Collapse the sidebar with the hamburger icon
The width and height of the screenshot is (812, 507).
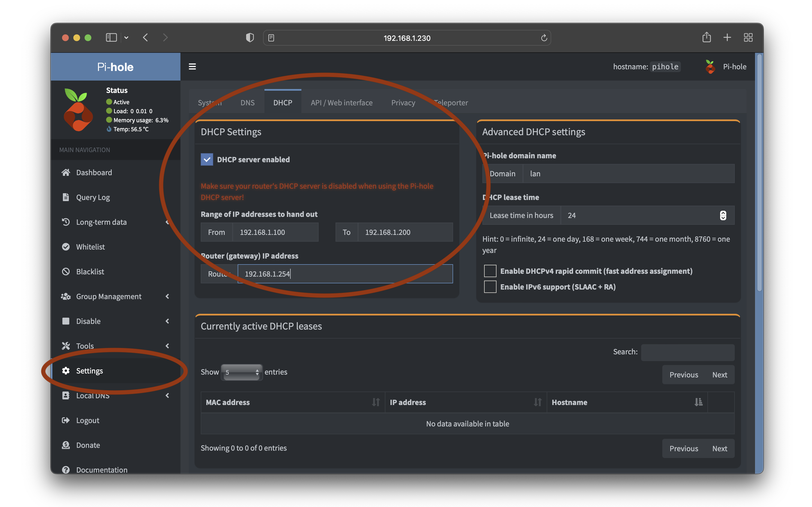point(192,66)
